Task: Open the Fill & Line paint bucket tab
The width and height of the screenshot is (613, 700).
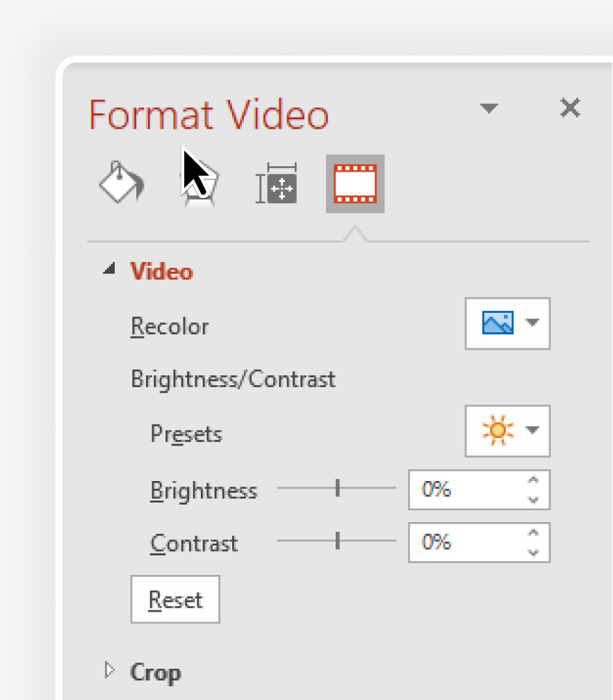Action: click(121, 183)
